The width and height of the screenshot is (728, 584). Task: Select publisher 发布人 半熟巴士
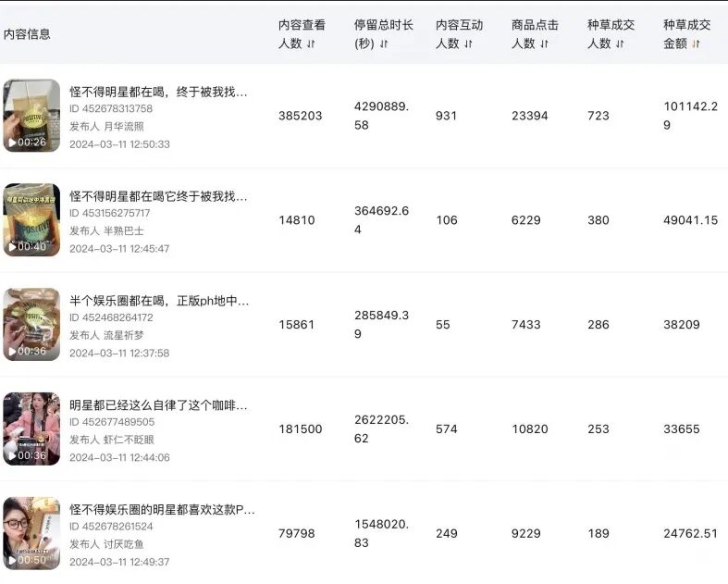[106, 230]
